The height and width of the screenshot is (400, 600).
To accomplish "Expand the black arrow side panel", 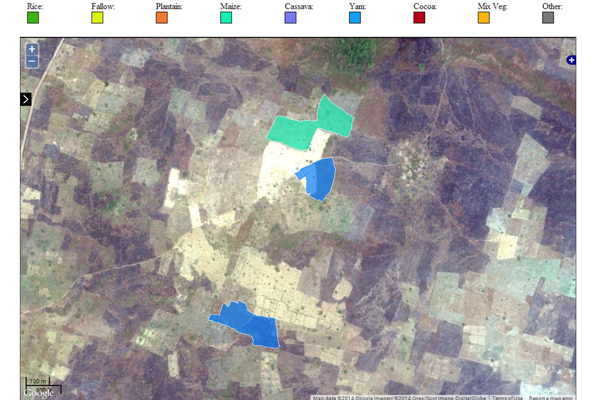I will click(x=26, y=98).
